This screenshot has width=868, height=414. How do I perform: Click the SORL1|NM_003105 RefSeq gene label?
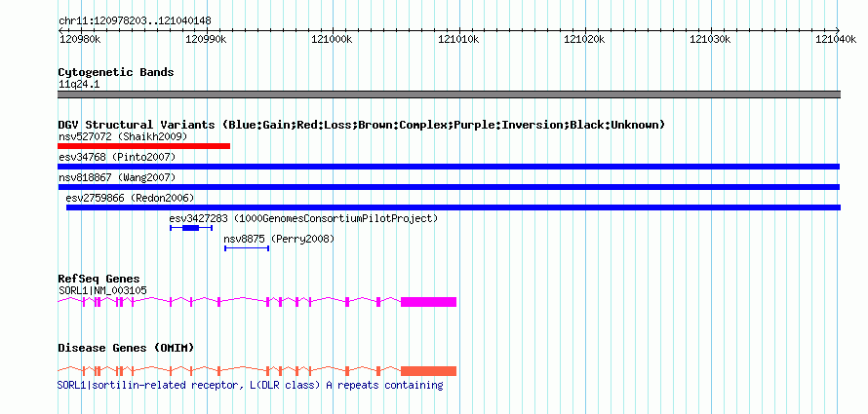tap(102, 290)
